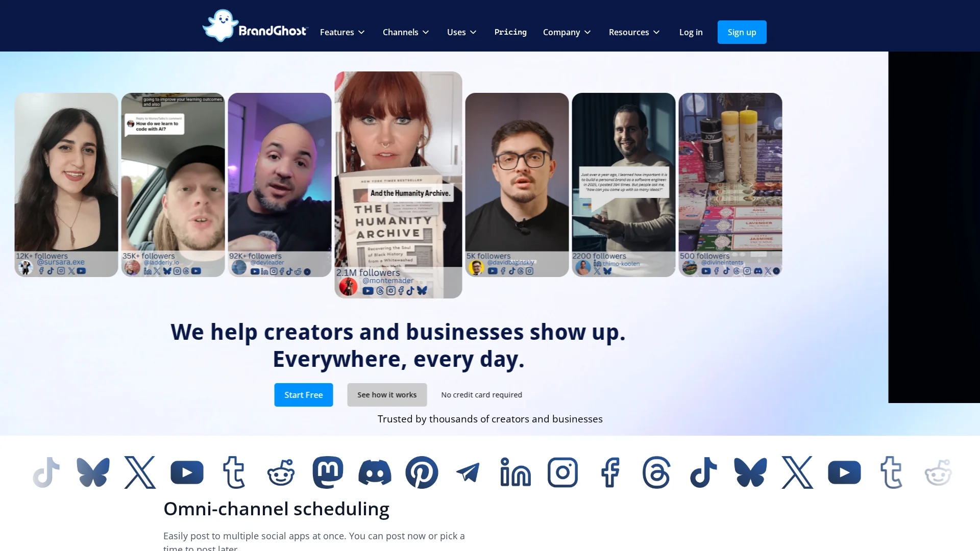Click the YouTube icon left of the Tumblr icon before Reddit
The height and width of the screenshot is (551, 980).
click(187, 472)
